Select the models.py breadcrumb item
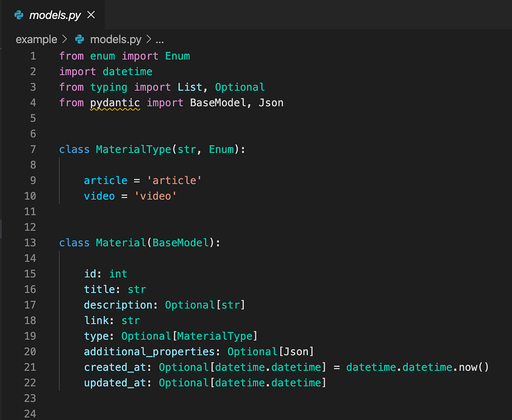 116,39
